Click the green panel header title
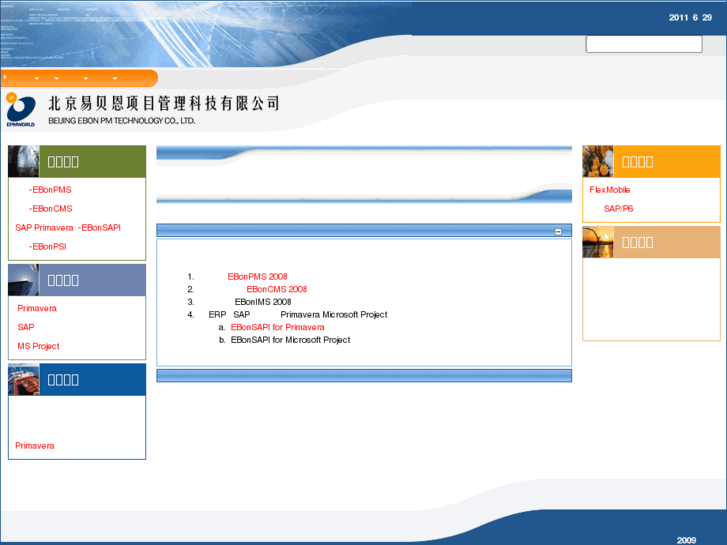This screenshot has height=545, width=727. (63, 162)
